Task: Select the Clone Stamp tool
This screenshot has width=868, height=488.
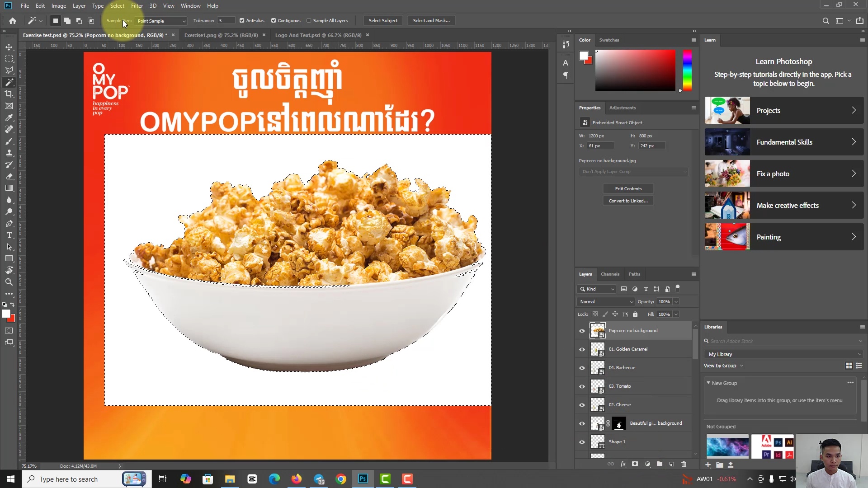Action: pos(9,153)
